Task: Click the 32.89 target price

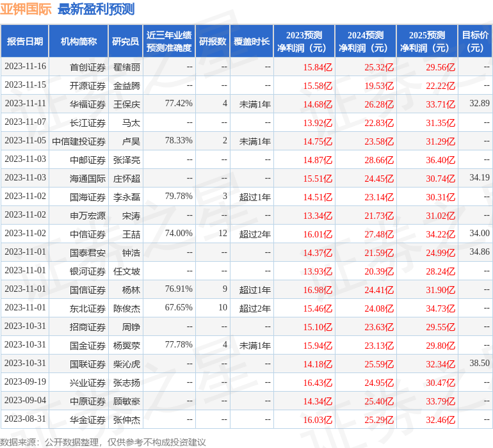Action: pos(480,103)
